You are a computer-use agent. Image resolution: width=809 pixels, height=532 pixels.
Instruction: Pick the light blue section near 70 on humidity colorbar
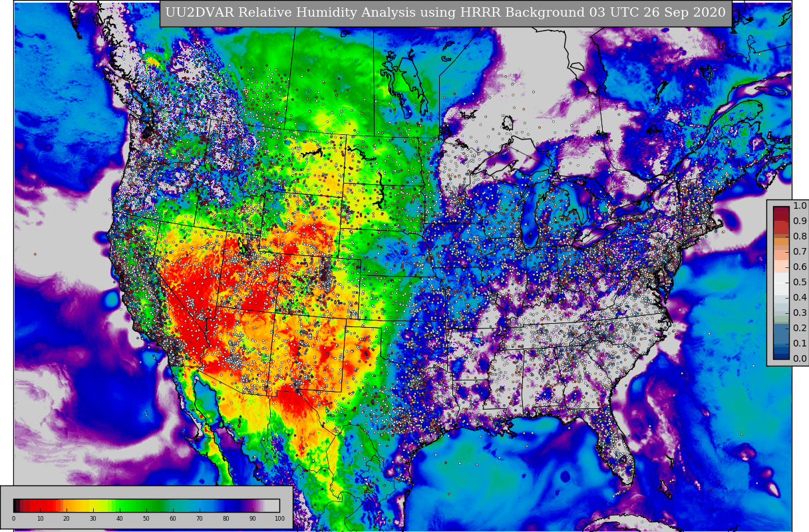[200, 505]
